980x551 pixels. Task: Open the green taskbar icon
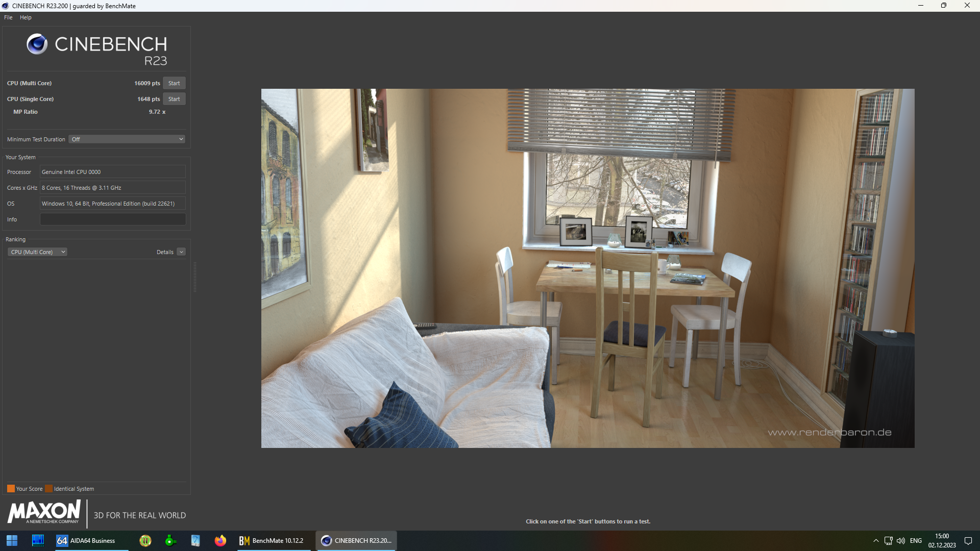point(170,541)
